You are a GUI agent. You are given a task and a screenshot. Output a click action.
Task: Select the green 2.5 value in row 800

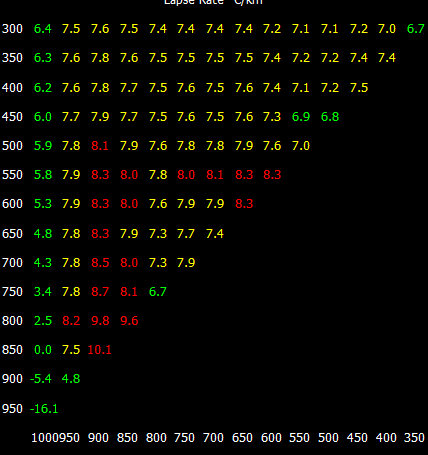(43, 321)
